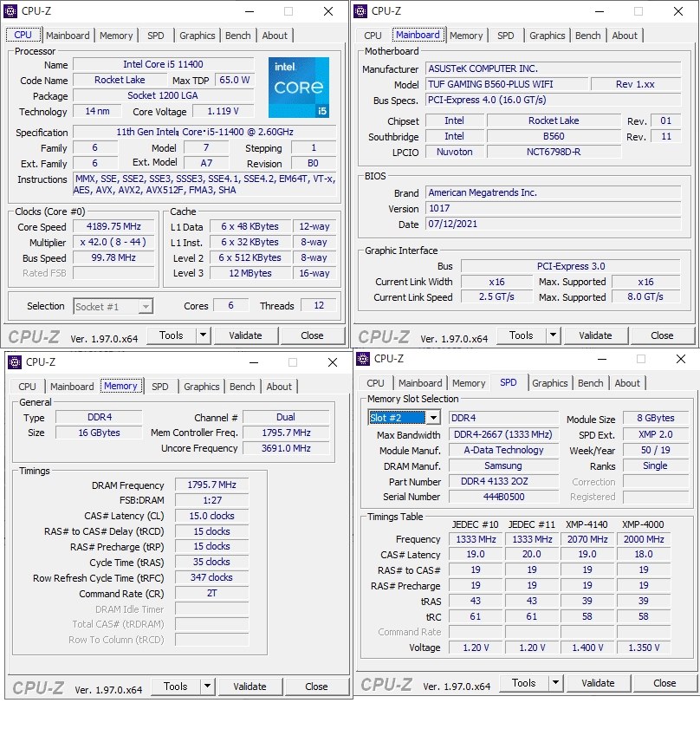Screen dimensions: 700x755
Task: Open the Graphics tab in the memory Timings window
Action: click(202, 387)
